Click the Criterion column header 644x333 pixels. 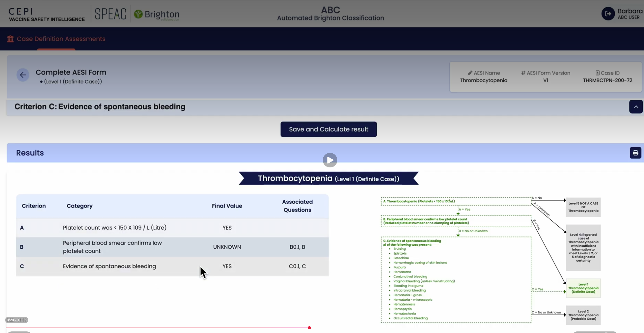click(34, 206)
